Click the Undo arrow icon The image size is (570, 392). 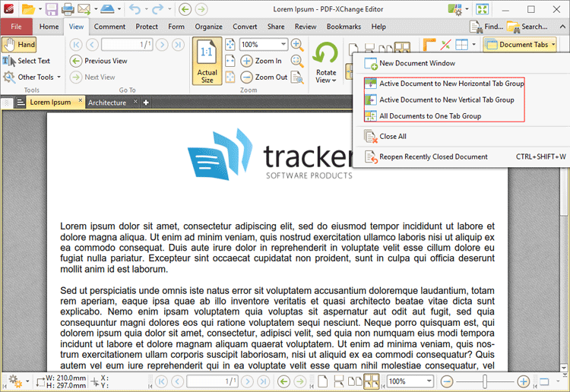[135, 10]
